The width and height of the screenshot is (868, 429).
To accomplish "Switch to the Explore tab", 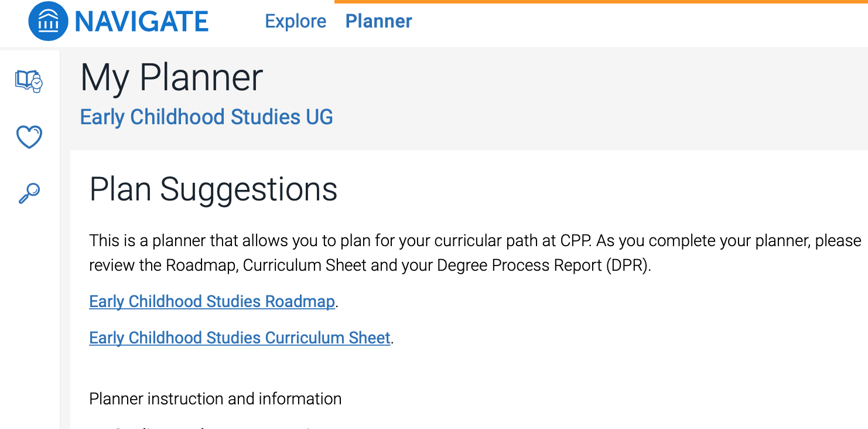I will tap(295, 21).
